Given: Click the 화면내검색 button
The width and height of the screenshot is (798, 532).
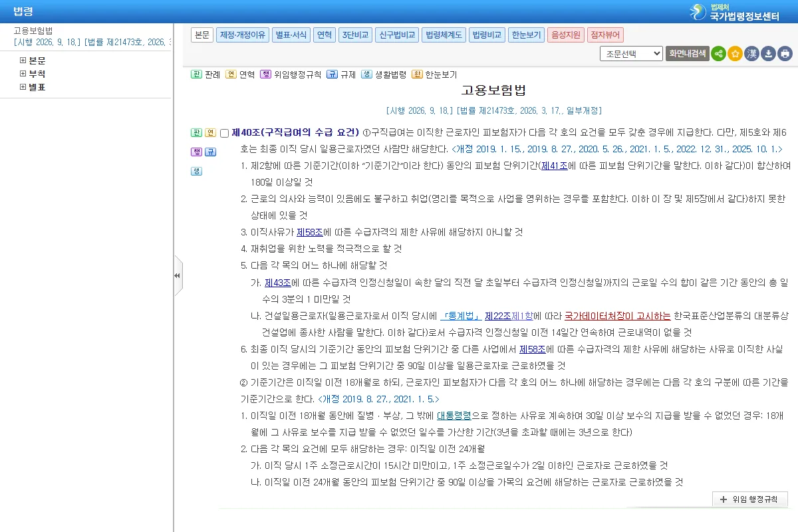Looking at the screenshot, I should coord(687,54).
